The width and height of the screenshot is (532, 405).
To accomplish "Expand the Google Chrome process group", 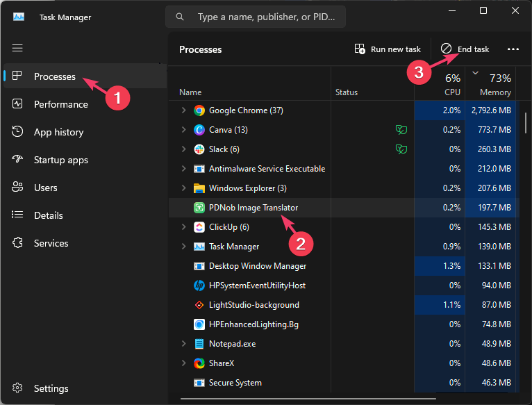I will point(183,110).
